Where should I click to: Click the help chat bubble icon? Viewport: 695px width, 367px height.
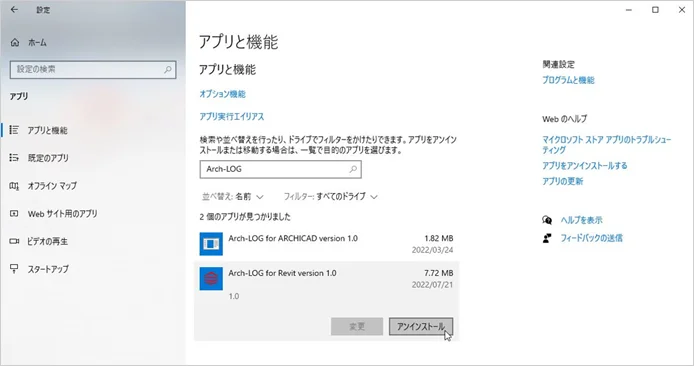[547, 220]
